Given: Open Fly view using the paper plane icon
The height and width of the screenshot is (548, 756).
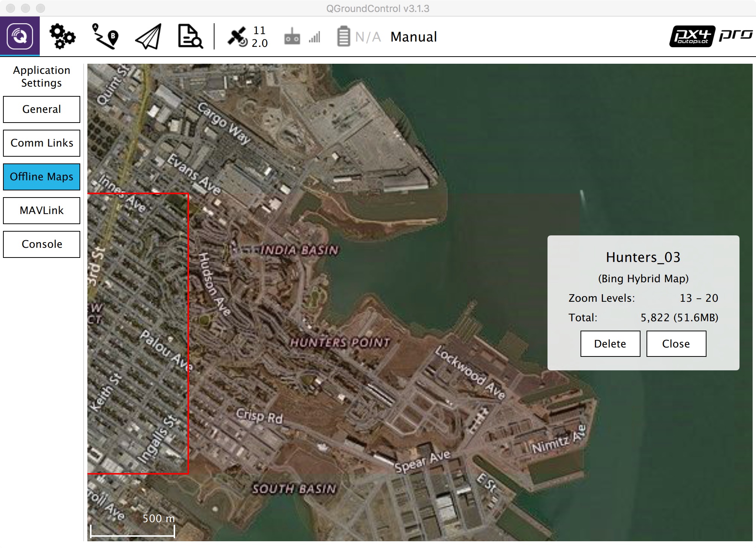Looking at the screenshot, I should (147, 36).
